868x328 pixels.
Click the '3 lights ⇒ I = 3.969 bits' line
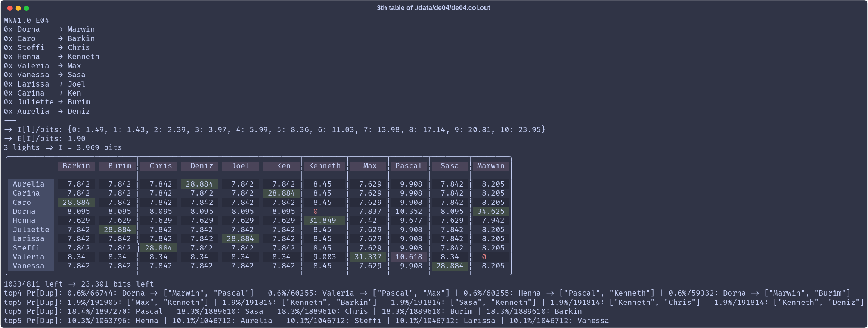coord(63,147)
